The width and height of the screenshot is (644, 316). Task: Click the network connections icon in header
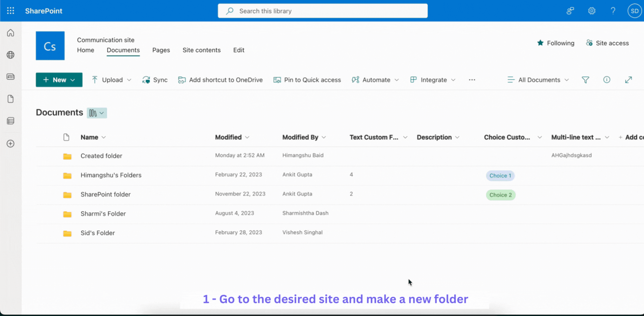click(x=570, y=11)
